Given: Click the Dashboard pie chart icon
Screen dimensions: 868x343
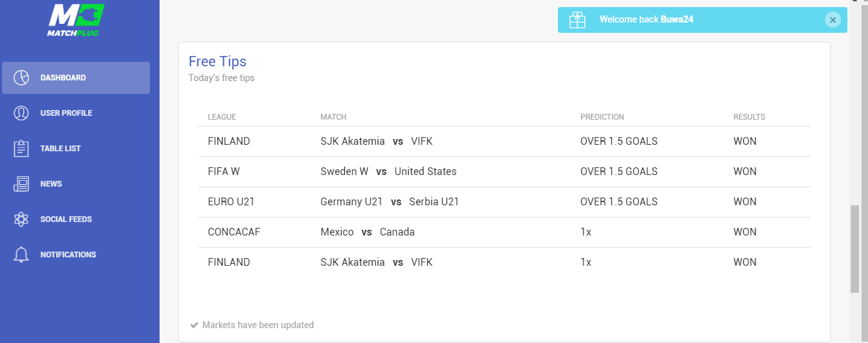Looking at the screenshot, I should (21, 78).
